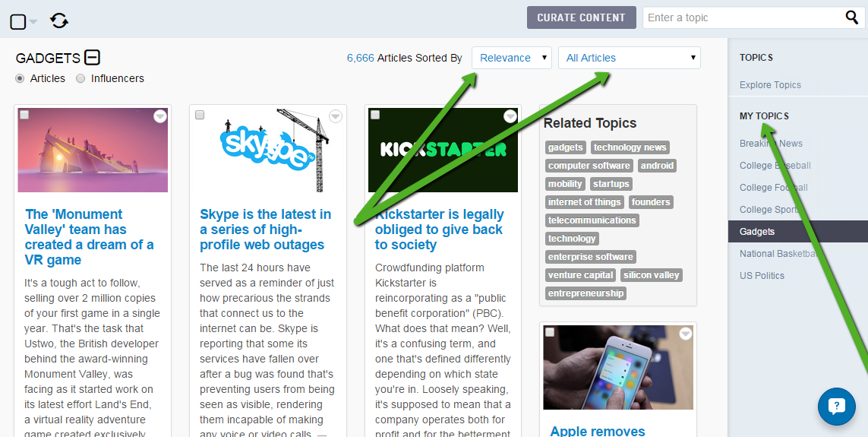The height and width of the screenshot is (437, 868).
Task: Open the Relevance sort dropdown
Action: (512, 58)
